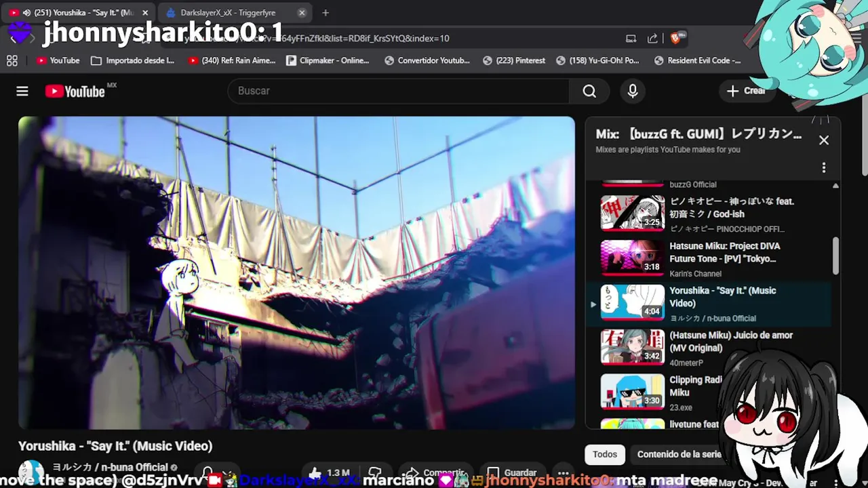Open the YouTube bookmark

click(58, 60)
